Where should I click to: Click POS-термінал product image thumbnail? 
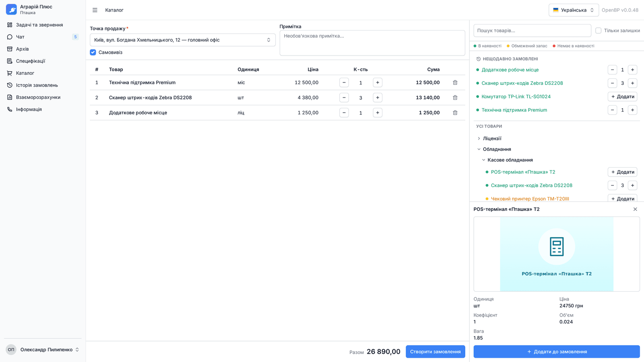[557, 254]
